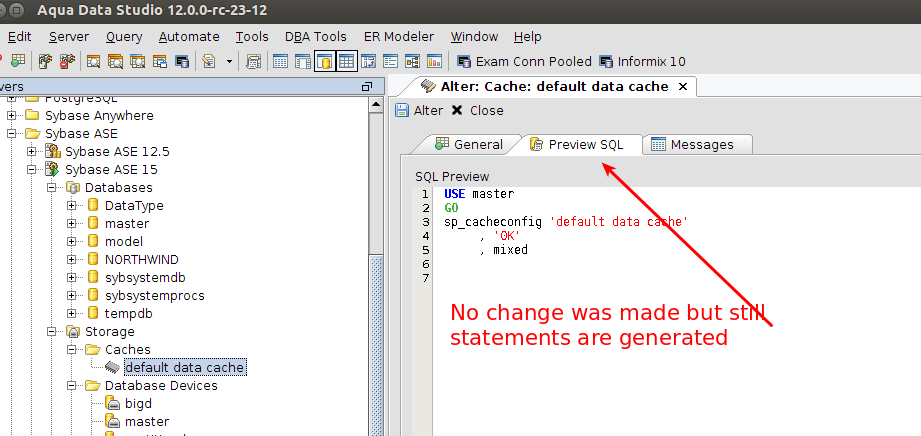Select the 'master' device under Database Devices
The height and width of the screenshot is (436, 921).
point(147,422)
